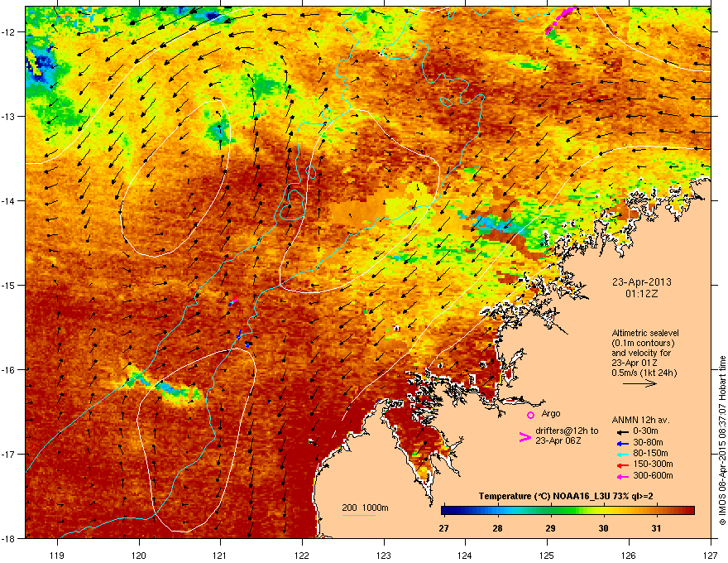The image size is (728, 563).
Task: Click the longitude axis label 125
Action: tap(547, 555)
